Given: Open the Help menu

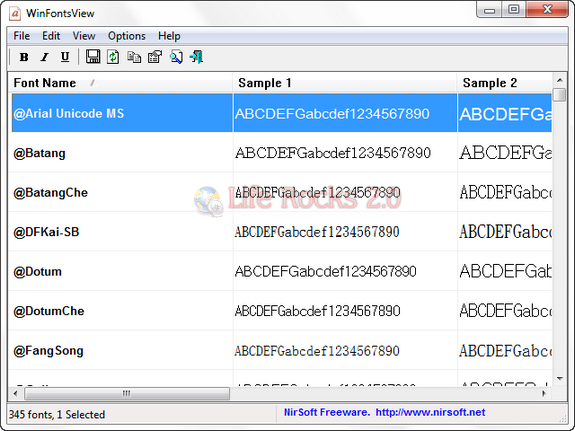Looking at the screenshot, I should pos(169,36).
